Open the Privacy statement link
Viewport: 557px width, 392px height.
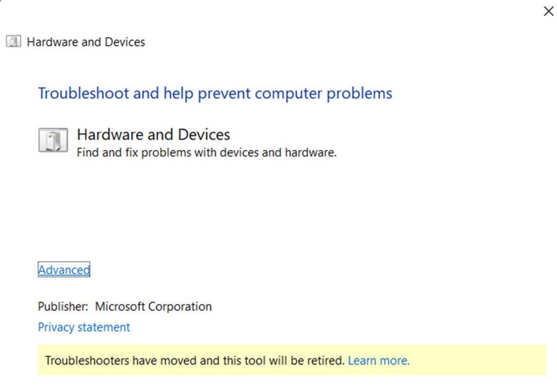[x=84, y=327]
